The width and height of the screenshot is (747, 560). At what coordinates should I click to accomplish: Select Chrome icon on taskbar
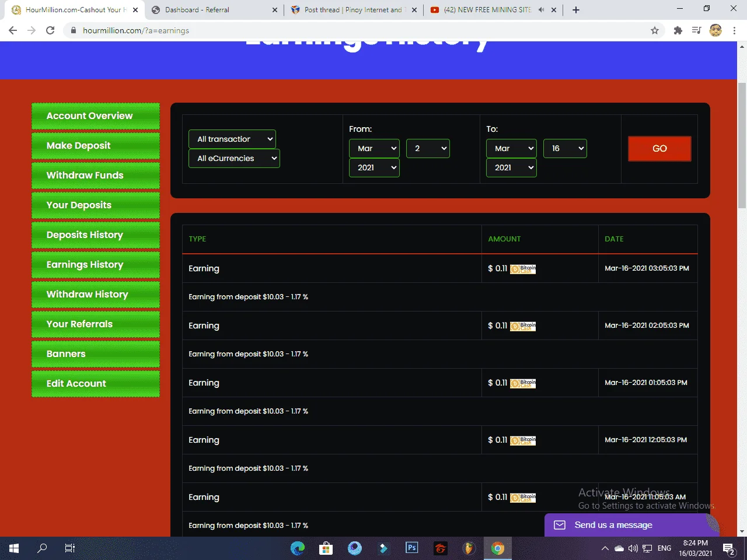tap(497, 548)
